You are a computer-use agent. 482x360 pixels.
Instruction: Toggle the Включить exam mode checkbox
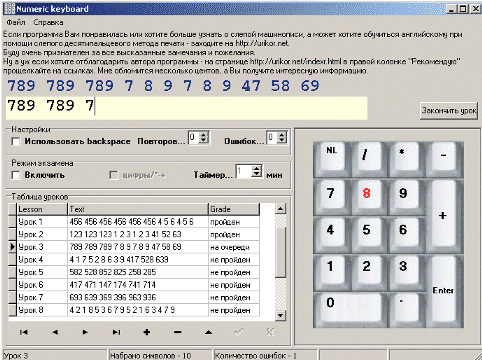(x=16, y=175)
